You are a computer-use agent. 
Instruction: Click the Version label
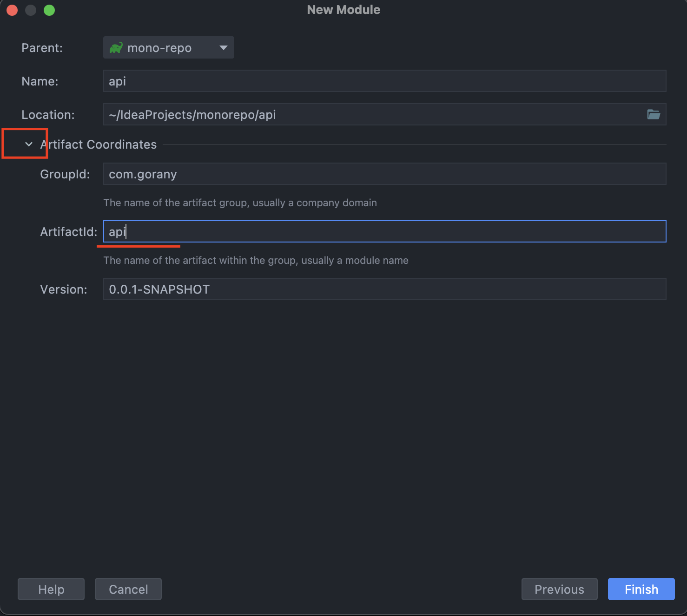click(64, 289)
